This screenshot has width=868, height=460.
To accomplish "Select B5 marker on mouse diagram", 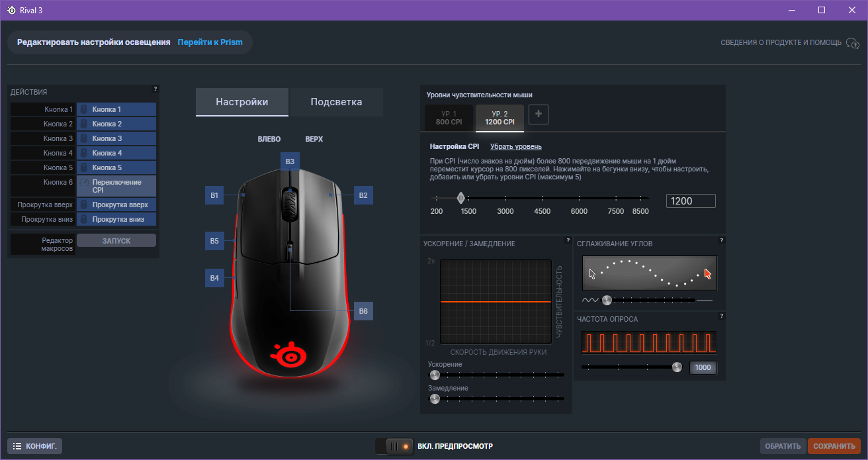I will point(214,242).
